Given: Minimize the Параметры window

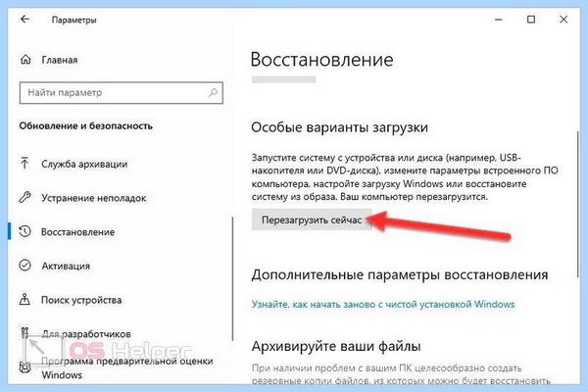Looking at the screenshot, I should pyautogui.click(x=499, y=20).
